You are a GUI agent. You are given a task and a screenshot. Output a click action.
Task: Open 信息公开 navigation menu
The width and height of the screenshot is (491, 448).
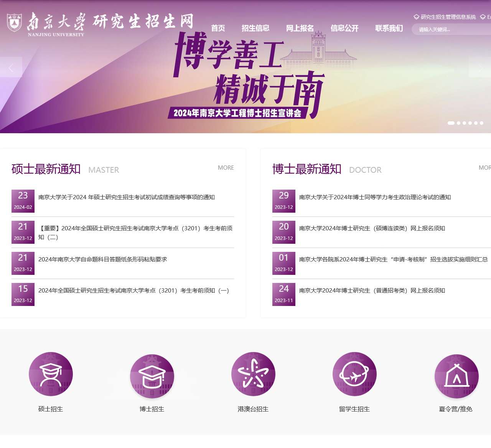tap(344, 28)
